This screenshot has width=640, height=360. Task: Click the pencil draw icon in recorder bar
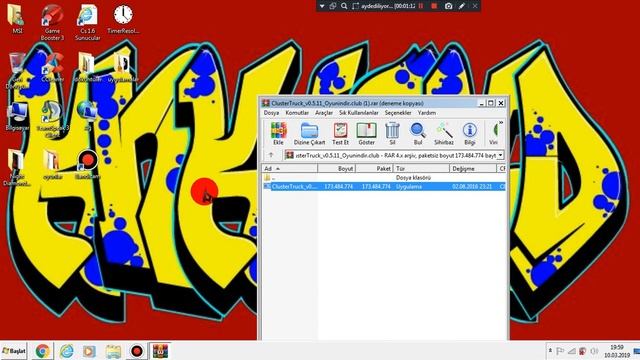(462, 6)
